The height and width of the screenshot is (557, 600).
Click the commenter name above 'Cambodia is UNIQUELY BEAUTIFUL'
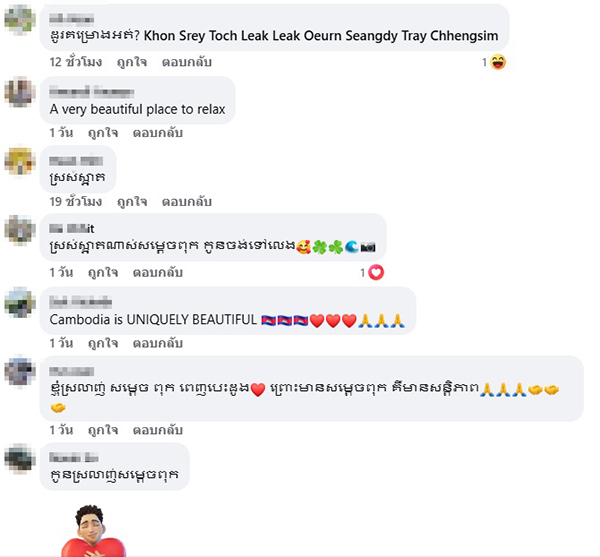pyautogui.click(x=80, y=300)
